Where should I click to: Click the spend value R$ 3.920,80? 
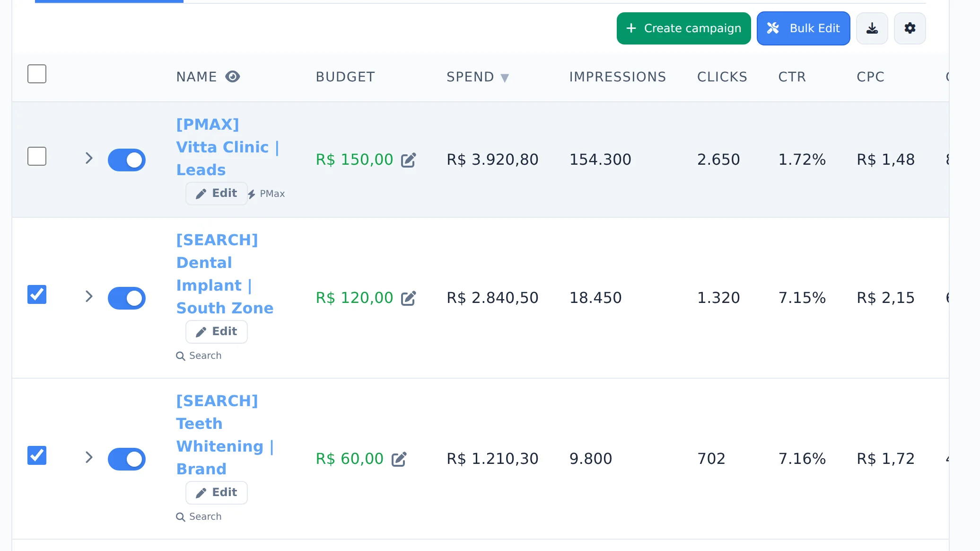(492, 160)
